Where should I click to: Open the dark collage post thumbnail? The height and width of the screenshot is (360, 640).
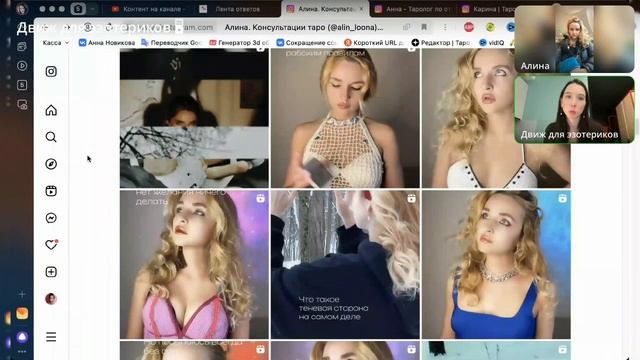(x=194, y=118)
